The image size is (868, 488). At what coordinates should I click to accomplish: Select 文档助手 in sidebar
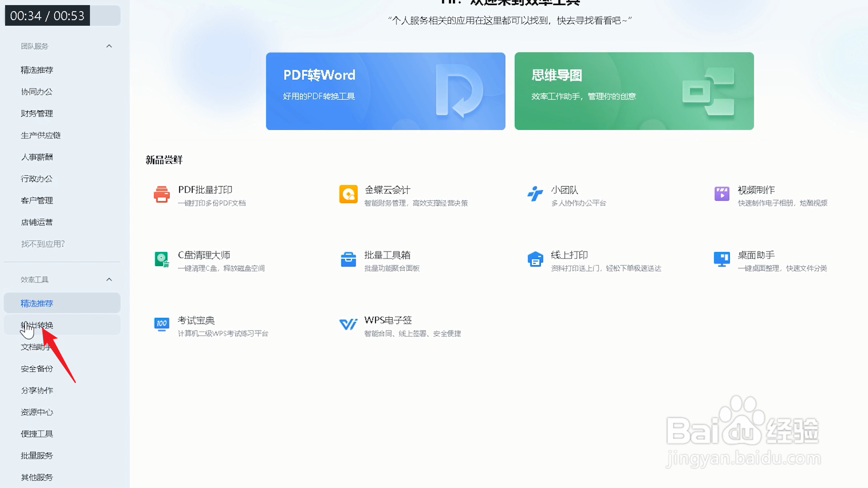point(36,347)
